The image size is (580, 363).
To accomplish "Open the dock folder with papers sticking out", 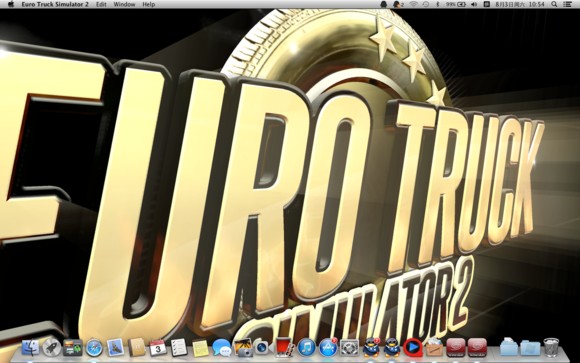I will (509, 347).
